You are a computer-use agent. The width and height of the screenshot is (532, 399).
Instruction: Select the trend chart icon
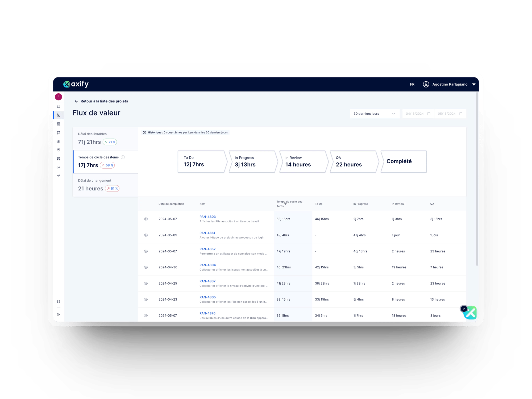coord(59,168)
